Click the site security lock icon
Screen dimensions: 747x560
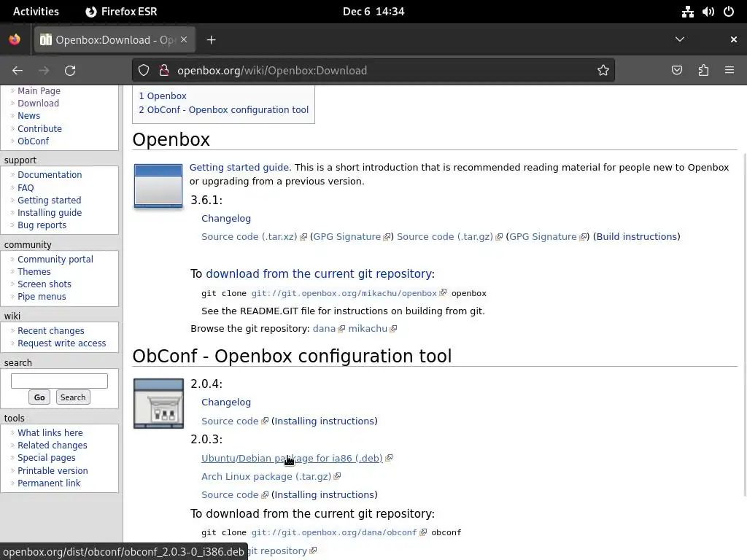click(164, 71)
